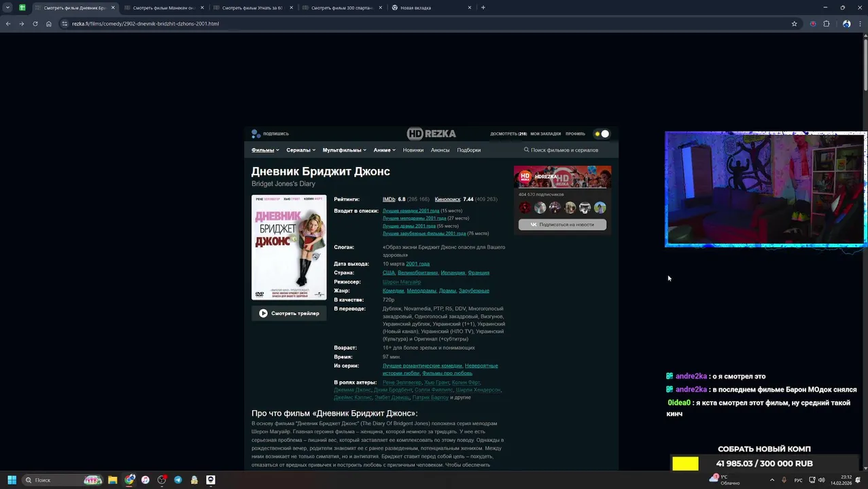This screenshot has height=489, width=868.
Task: Click Подписаться на новости button
Action: tap(562, 224)
